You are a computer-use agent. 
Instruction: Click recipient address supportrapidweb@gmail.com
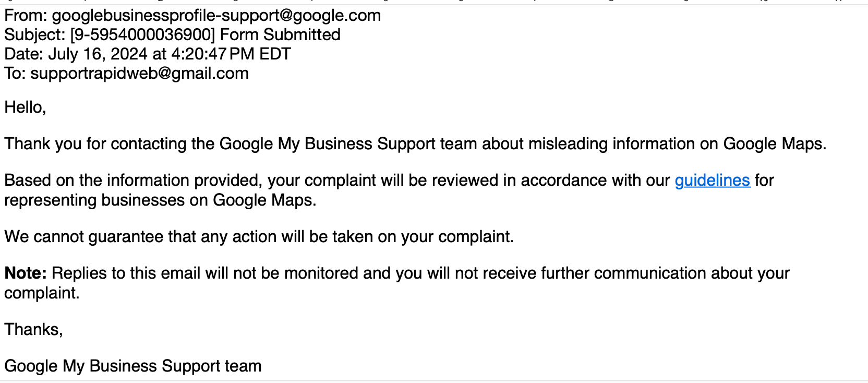[x=140, y=74]
